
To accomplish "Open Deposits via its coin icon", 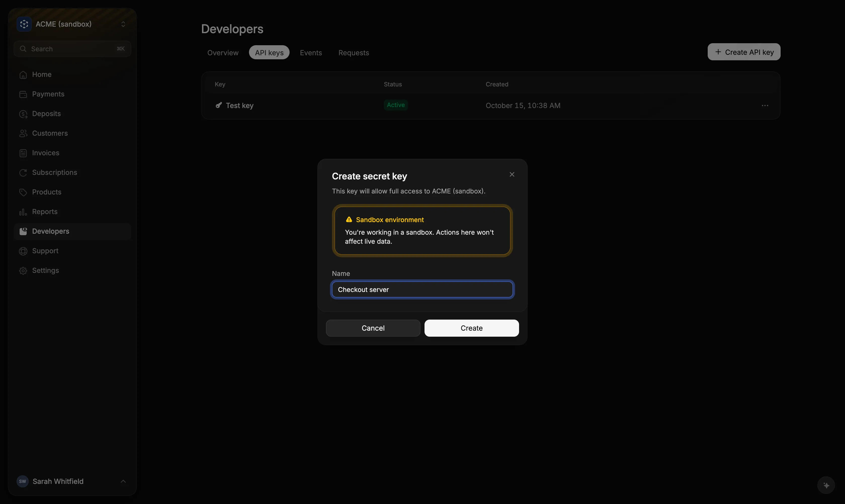I will (x=23, y=114).
